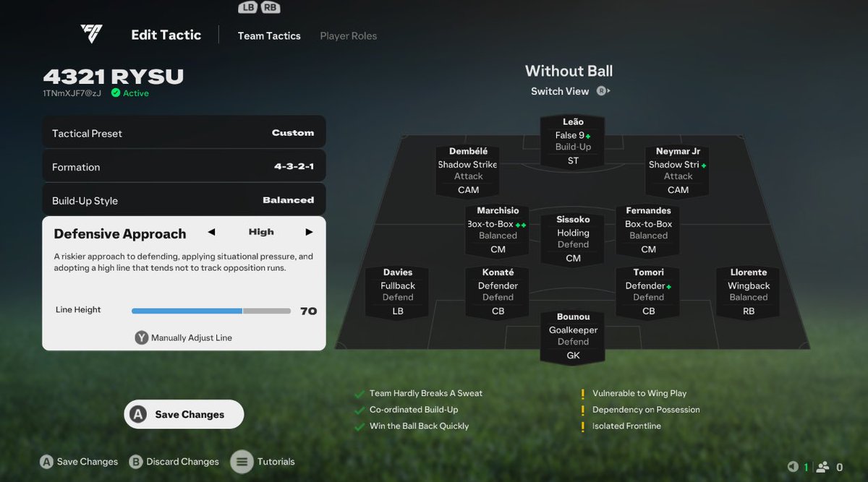Viewport: 868px width, 482px height.
Task: Click Discard Changes in the bottom bar
Action: pos(174,462)
